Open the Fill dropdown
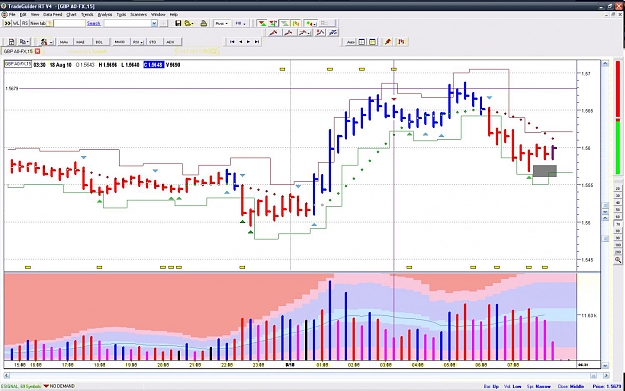Viewport: 625px width, 391px height. (240, 24)
